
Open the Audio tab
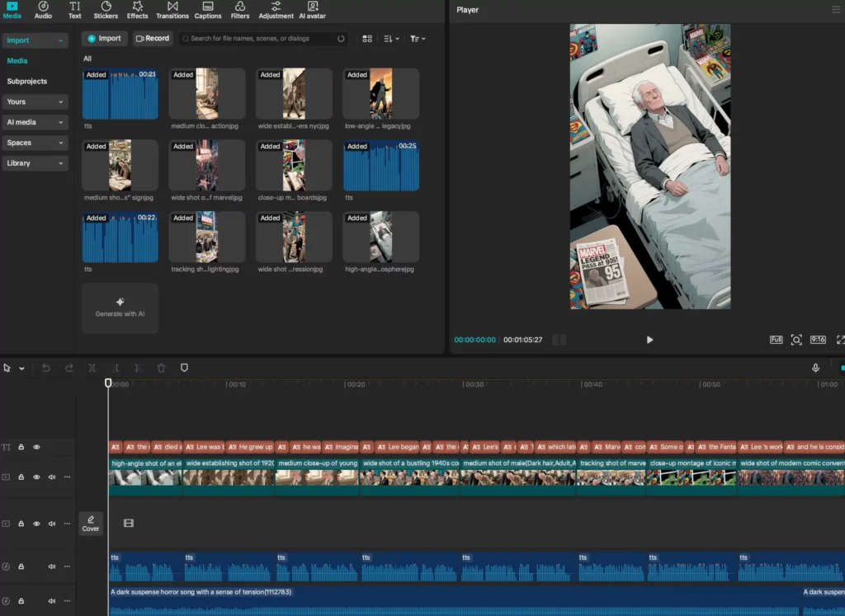[x=43, y=10]
